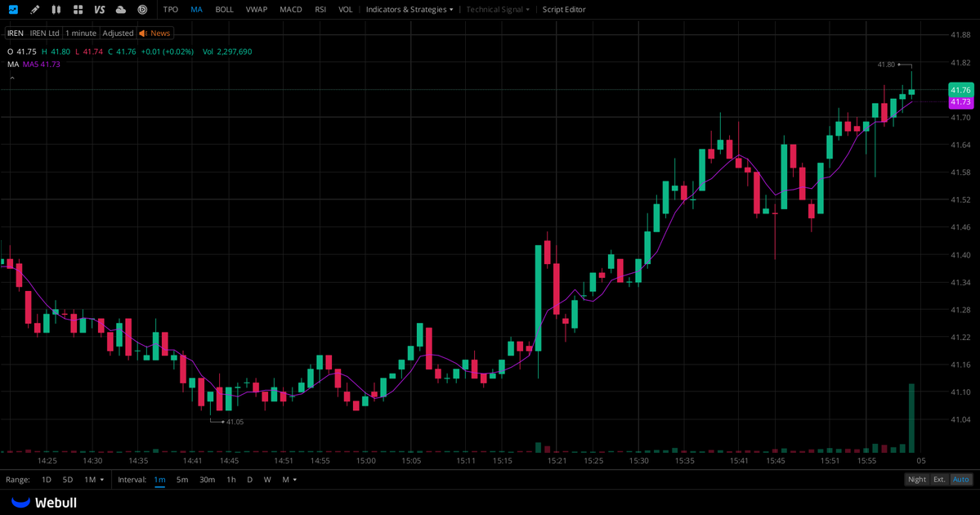Click the 1 minute label

click(81, 34)
